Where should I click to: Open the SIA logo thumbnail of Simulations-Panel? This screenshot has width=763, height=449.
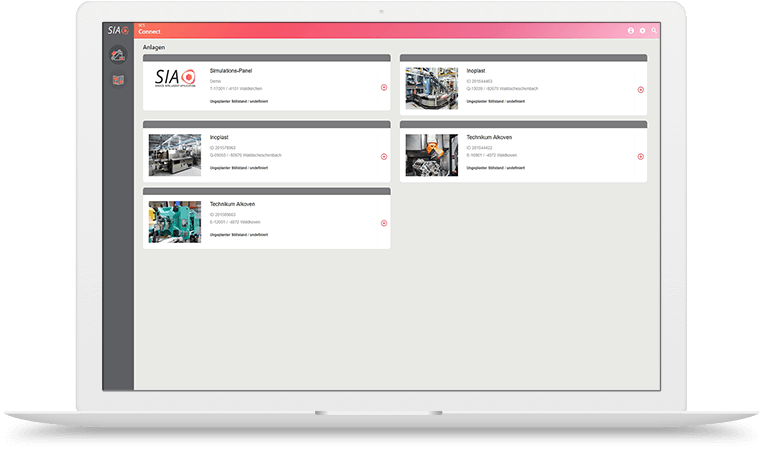pyautogui.click(x=175, y=78)
